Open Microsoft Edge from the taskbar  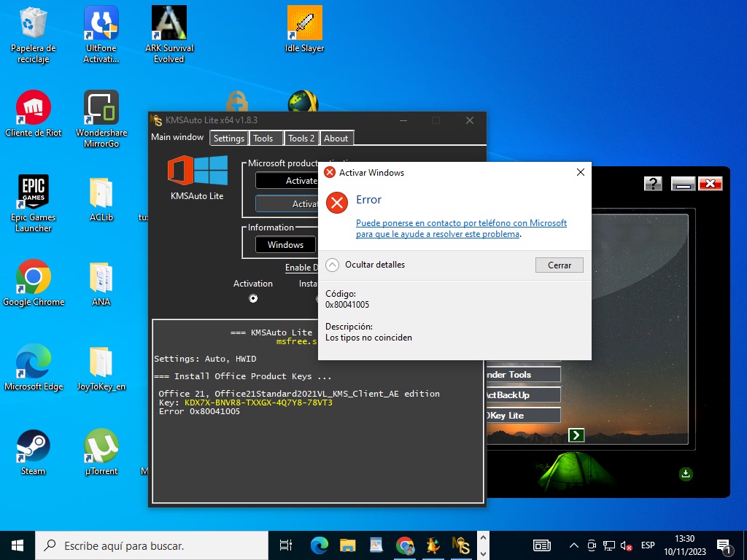pos(320,545)
